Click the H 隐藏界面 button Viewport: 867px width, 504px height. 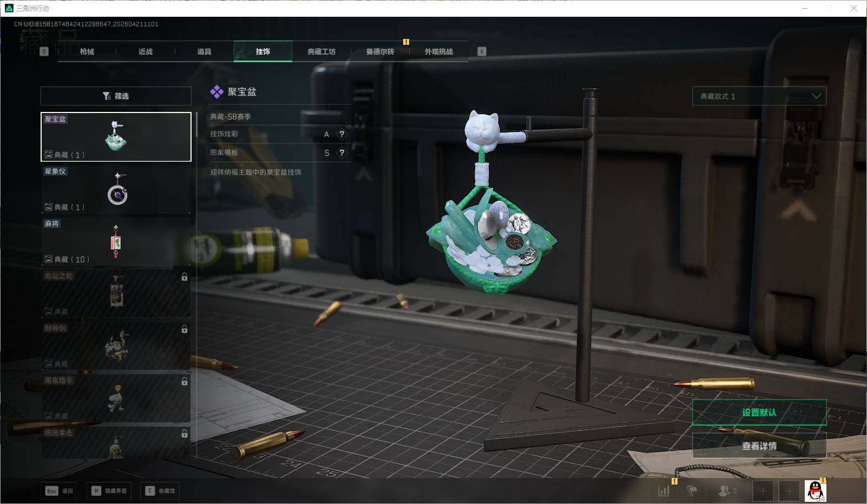pos(109,490)
